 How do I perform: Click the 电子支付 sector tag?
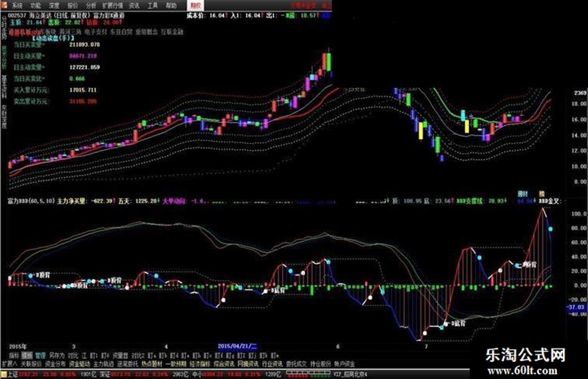click(x=96, y=32)
